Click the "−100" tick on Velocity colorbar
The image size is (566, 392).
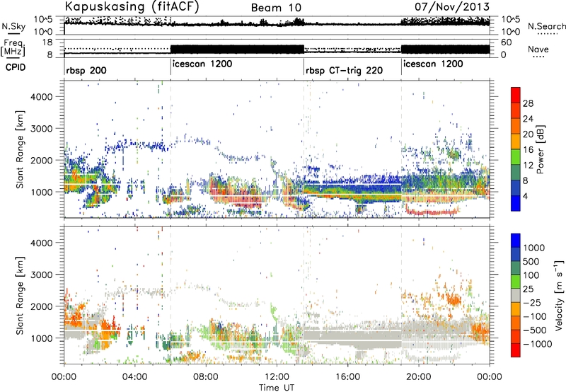click(535, 316)
